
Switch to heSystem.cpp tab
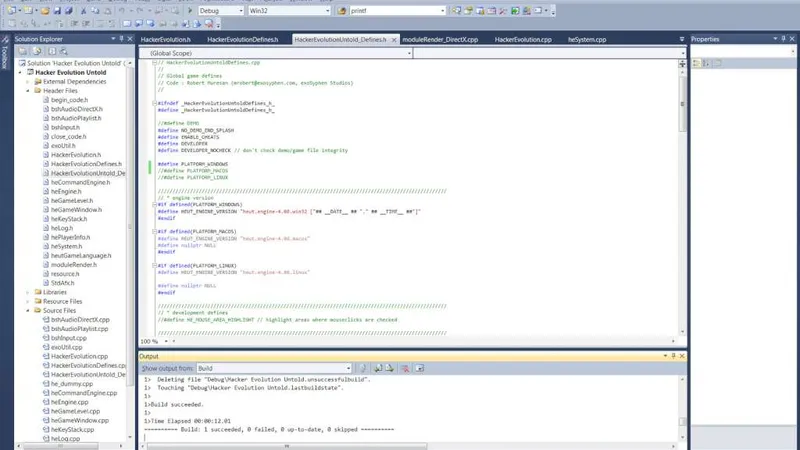587,39
